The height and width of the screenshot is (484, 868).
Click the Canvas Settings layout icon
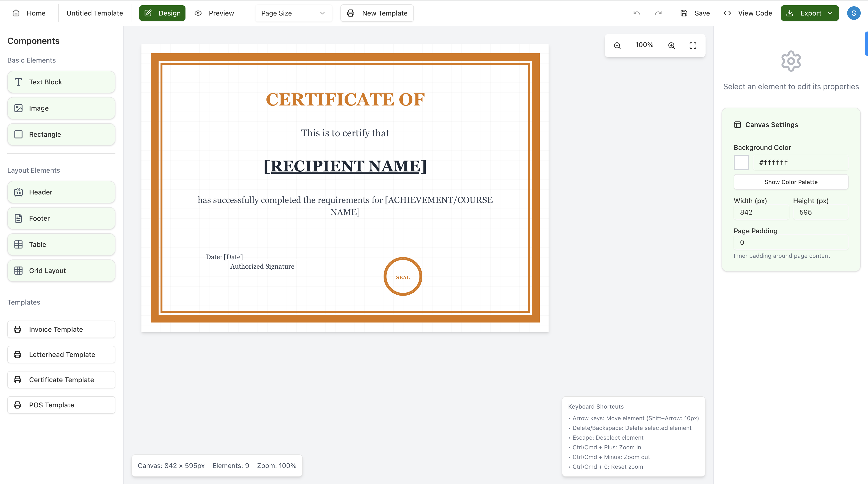tap(737, 125)
